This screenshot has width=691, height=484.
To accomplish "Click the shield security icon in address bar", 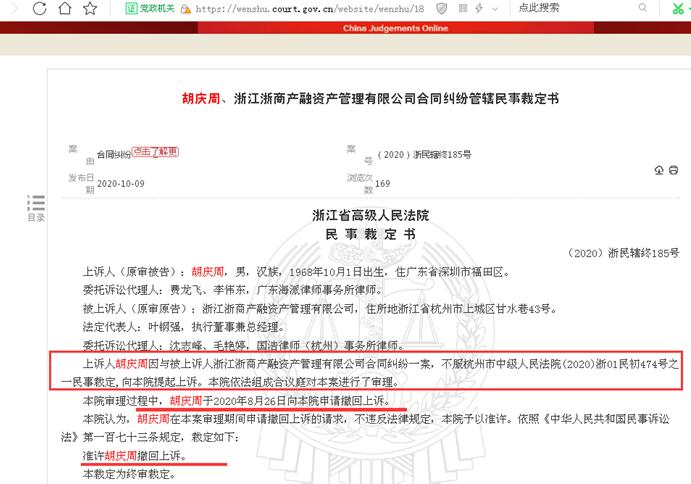I will pos(441,8).
